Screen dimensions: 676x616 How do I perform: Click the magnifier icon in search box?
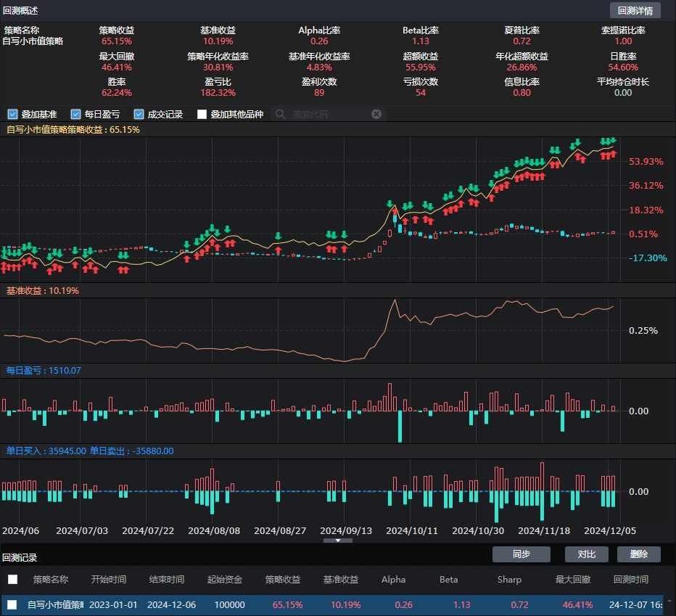[x=281, y=114]
